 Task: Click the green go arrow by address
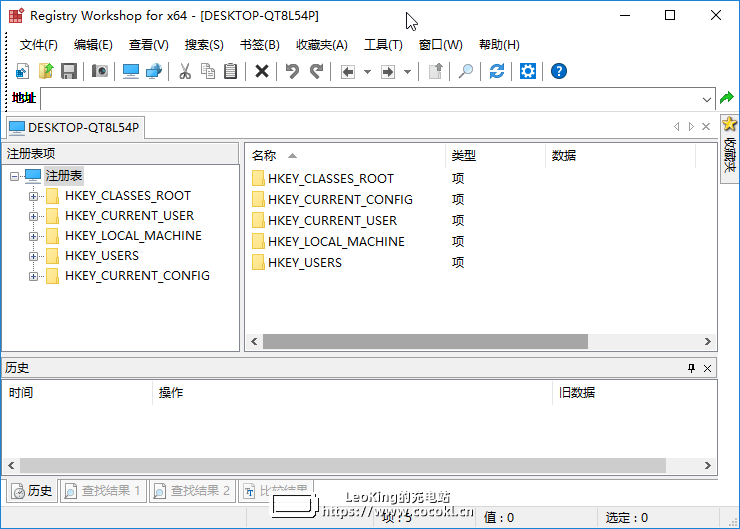coord(727,98)
